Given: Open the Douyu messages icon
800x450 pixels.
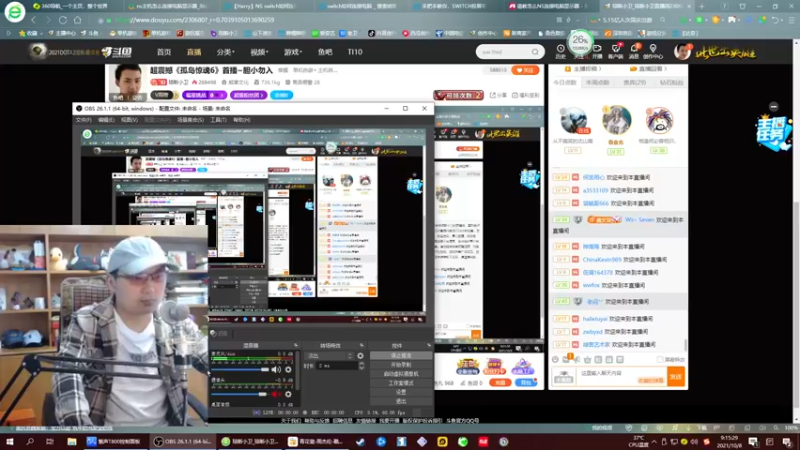Looking at the screenshot, I should [634, 52].
